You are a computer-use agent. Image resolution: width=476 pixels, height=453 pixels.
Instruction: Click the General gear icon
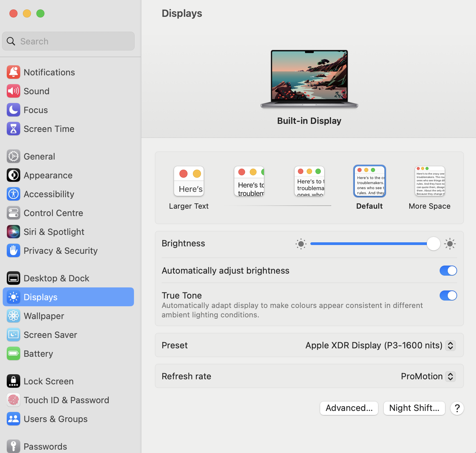tap(13, 156)
